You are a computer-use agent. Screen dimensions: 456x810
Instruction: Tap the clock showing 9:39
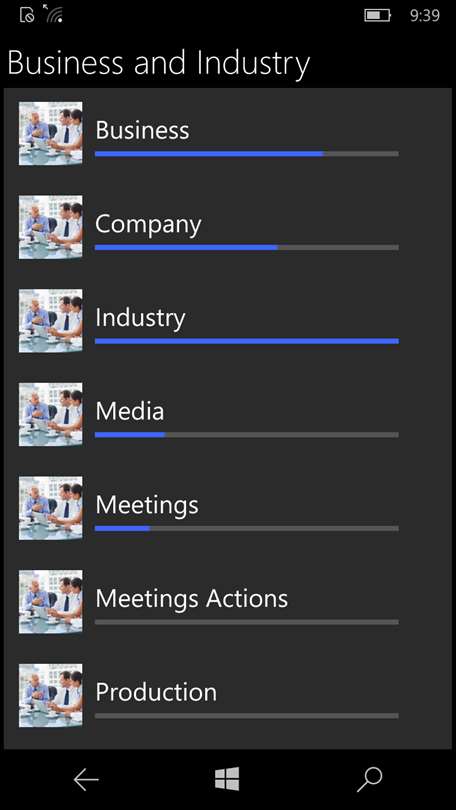424,15
